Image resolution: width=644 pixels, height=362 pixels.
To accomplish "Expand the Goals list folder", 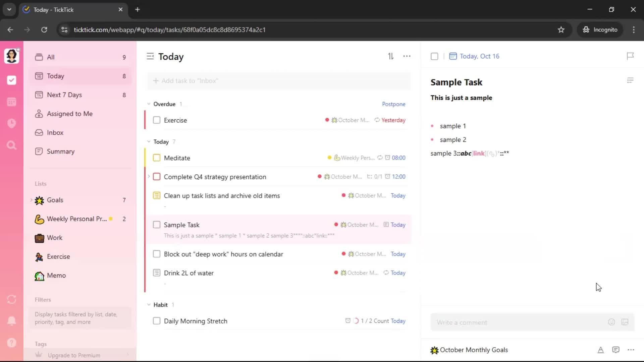I will [31, 200].
